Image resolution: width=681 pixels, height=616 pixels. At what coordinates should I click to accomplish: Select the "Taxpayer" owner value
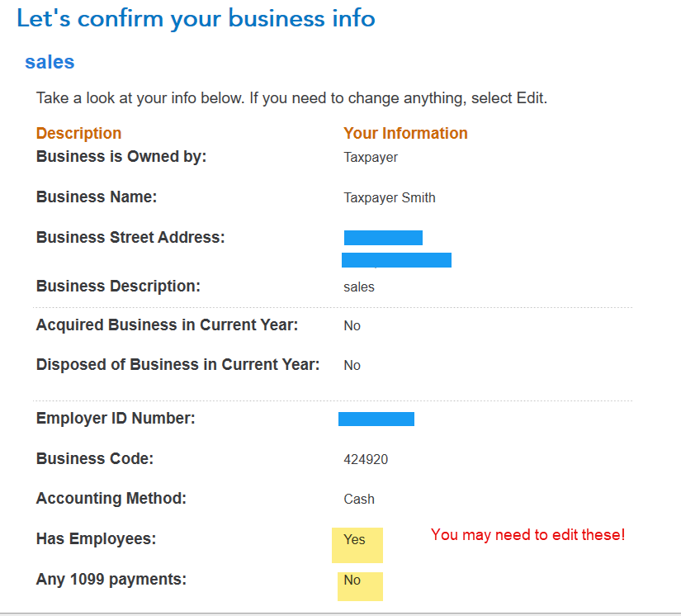(371, 157)
